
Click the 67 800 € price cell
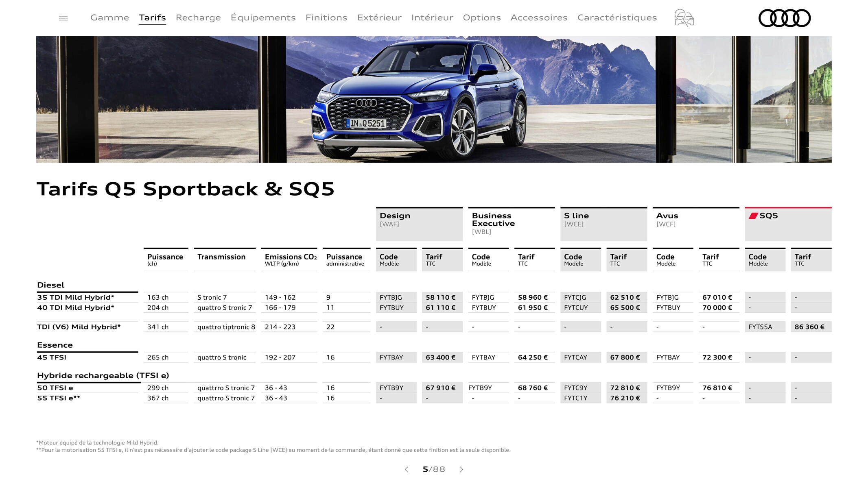(x=625, y=357)
